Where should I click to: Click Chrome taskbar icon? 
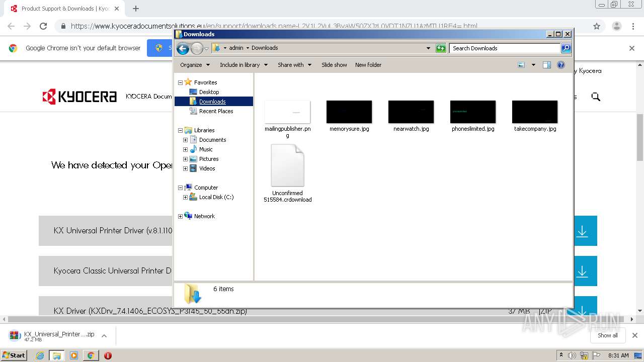coord(91,355)
